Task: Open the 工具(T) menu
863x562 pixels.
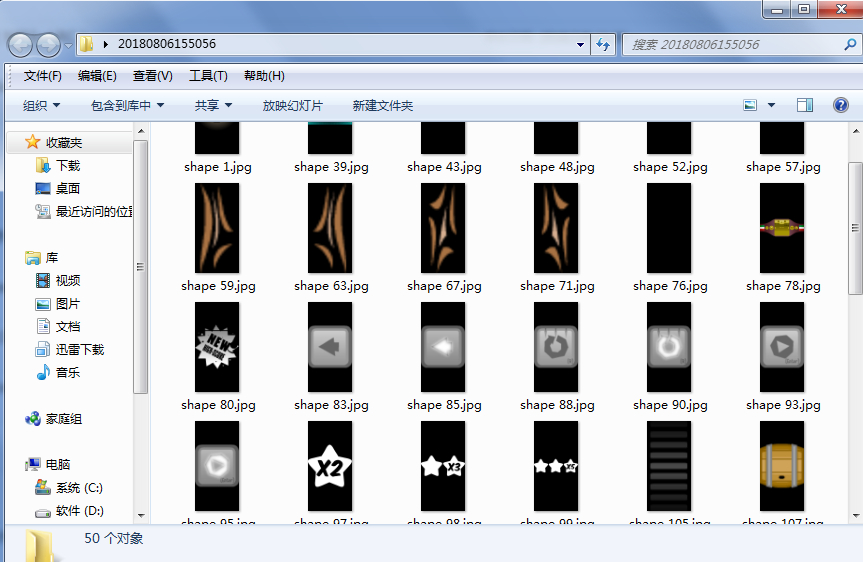Action: point(208,76)
